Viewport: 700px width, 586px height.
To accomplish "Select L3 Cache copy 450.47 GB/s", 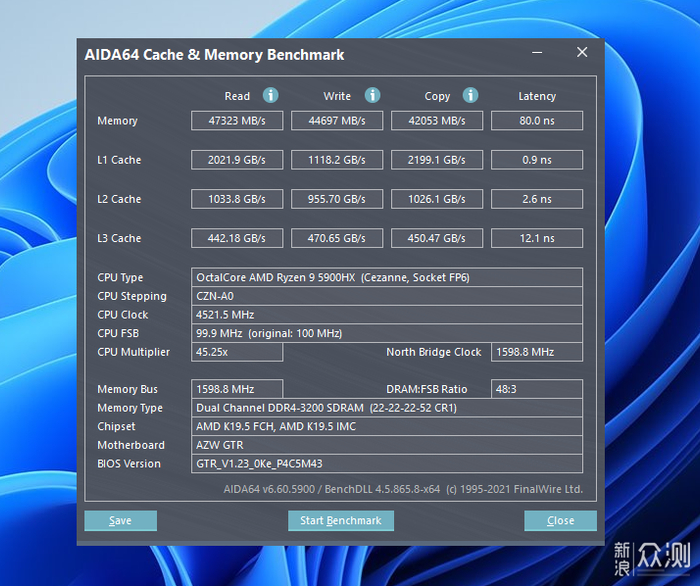I will click(437, 238).
